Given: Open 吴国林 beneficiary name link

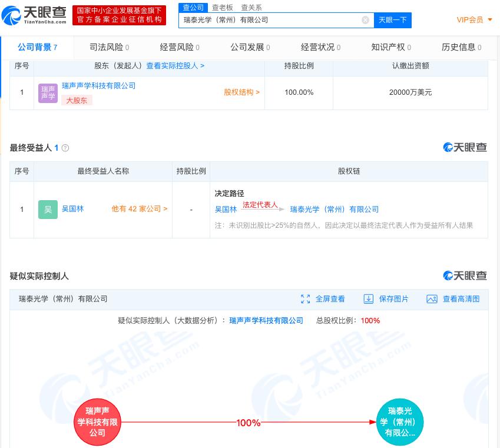Looking at the screenshot, I should point(72,209).
